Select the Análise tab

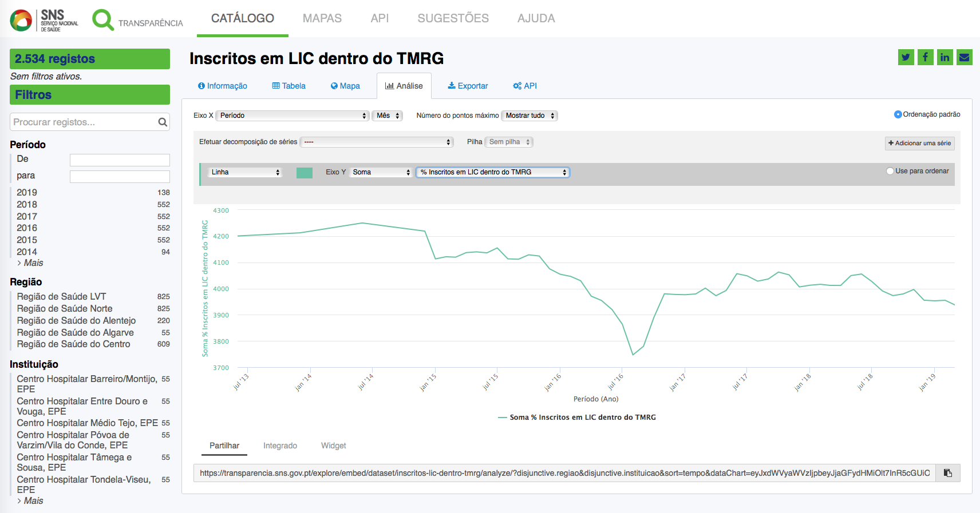click(x=404, y=86)
